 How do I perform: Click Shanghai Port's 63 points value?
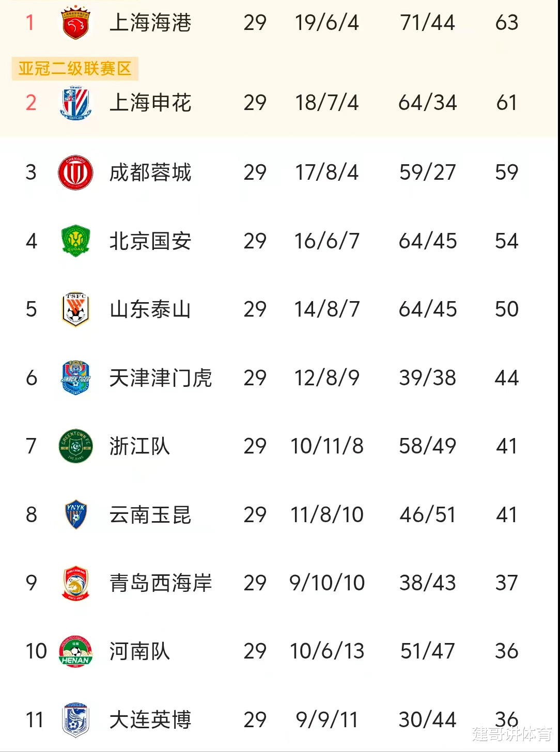click(506, 23)
